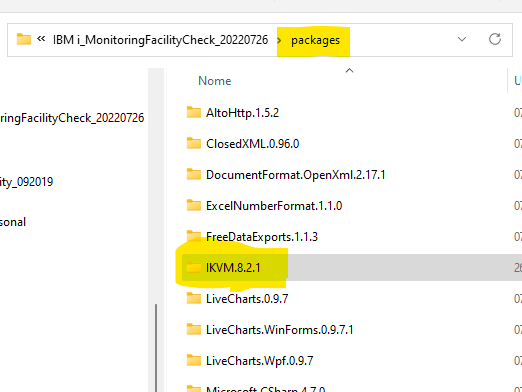The width and height of the screenshot is (522, 392).
Task: Select the ClosedXML.0.96.0 folder icon
Action: click(x=194, y=143)
